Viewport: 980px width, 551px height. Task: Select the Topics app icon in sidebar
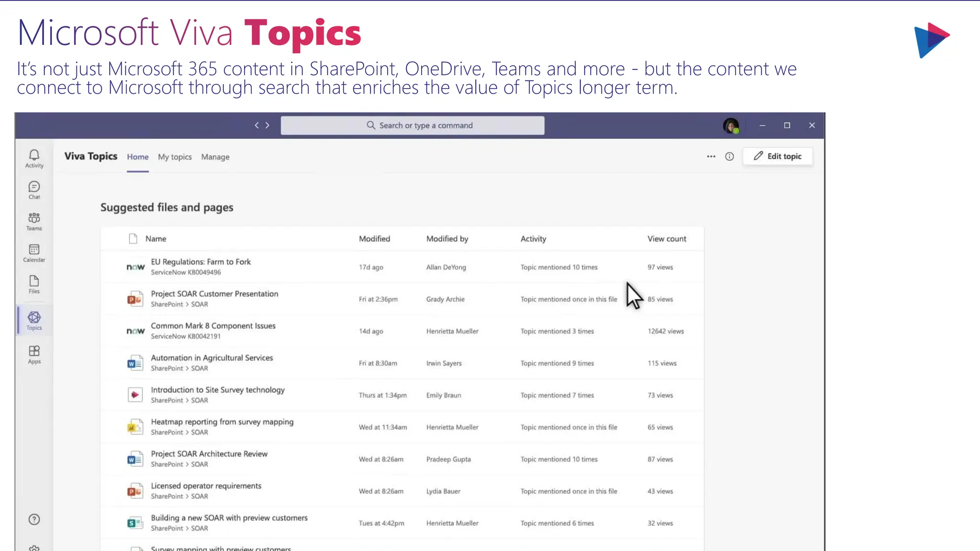point(34,320)
